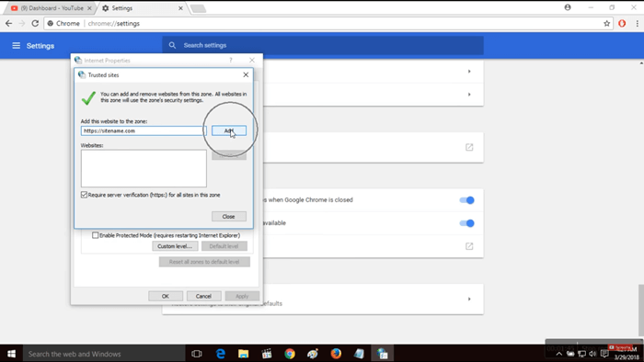Open the Internet Properties taskbar icon
644x362 pixels.
pyautogui.click(x=383, y=354)
